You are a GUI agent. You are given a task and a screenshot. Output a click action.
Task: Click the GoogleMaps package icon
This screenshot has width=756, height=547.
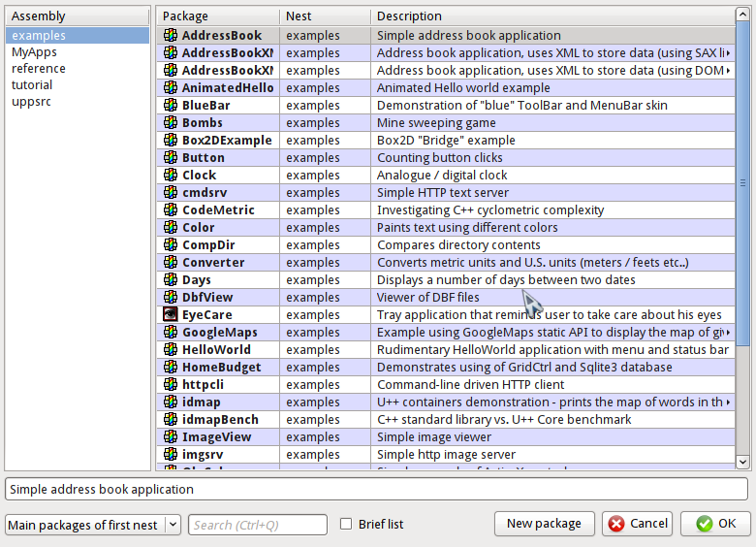pos(171,333)
